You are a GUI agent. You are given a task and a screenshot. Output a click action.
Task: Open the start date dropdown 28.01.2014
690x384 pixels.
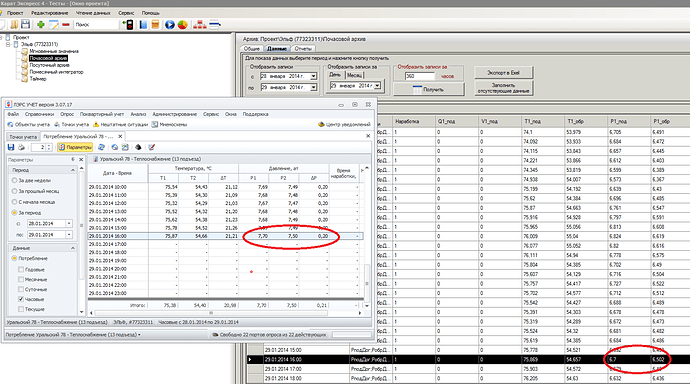[69, 223]
